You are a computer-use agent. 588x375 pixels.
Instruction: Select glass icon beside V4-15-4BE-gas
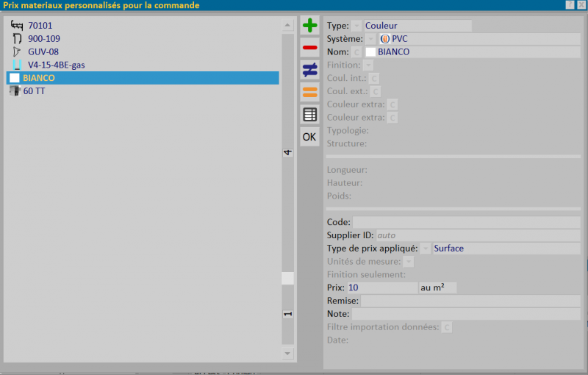[17, 65]
